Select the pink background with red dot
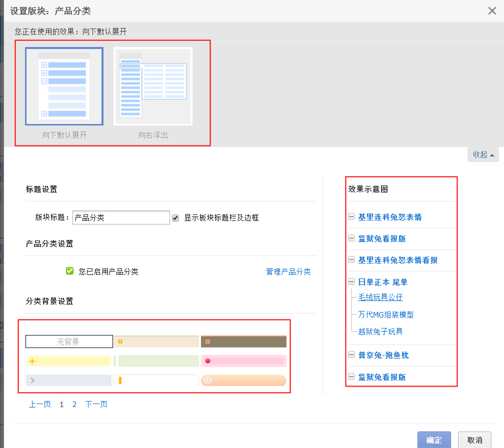Image resolution: width=504 pixels, height=448 pixels. [243, 360]
